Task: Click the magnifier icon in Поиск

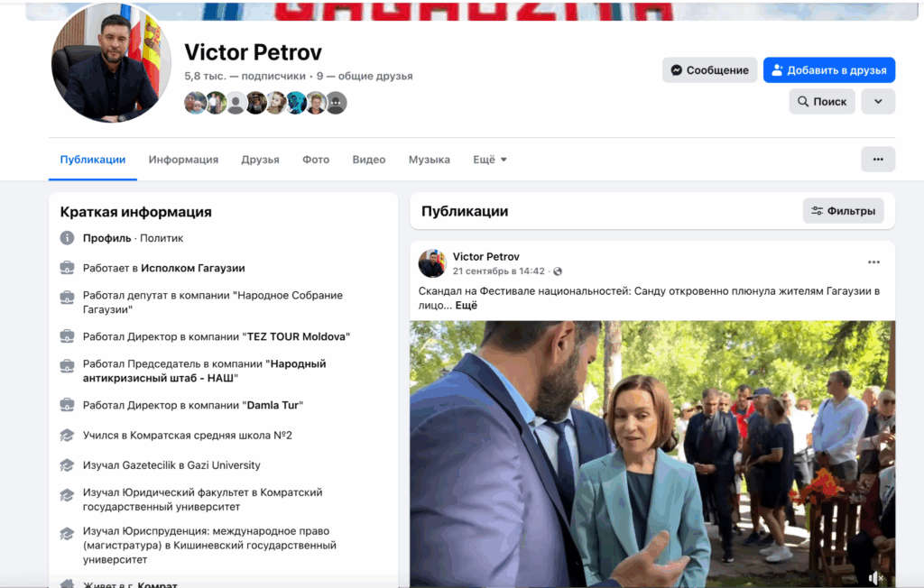Action: (802, 101)
